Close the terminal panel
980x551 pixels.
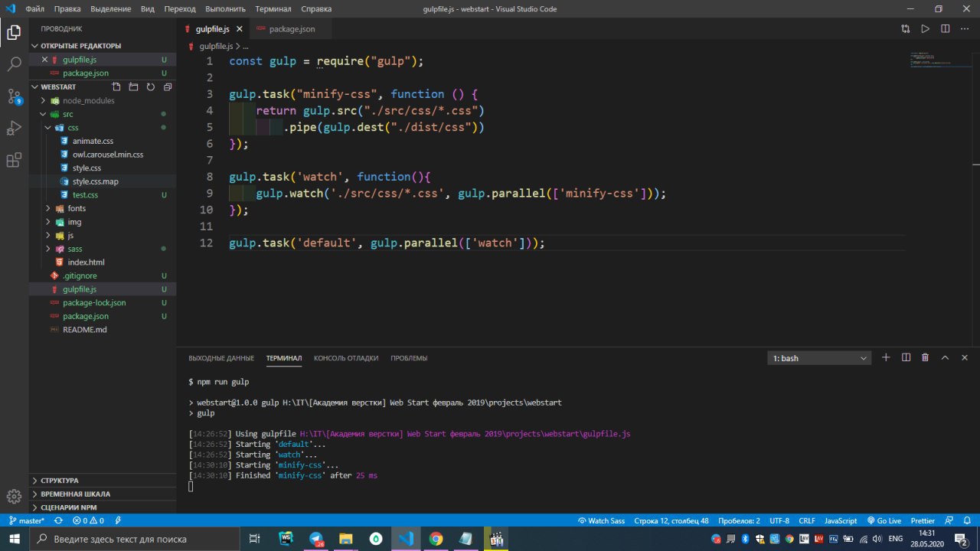click(965, 357)
